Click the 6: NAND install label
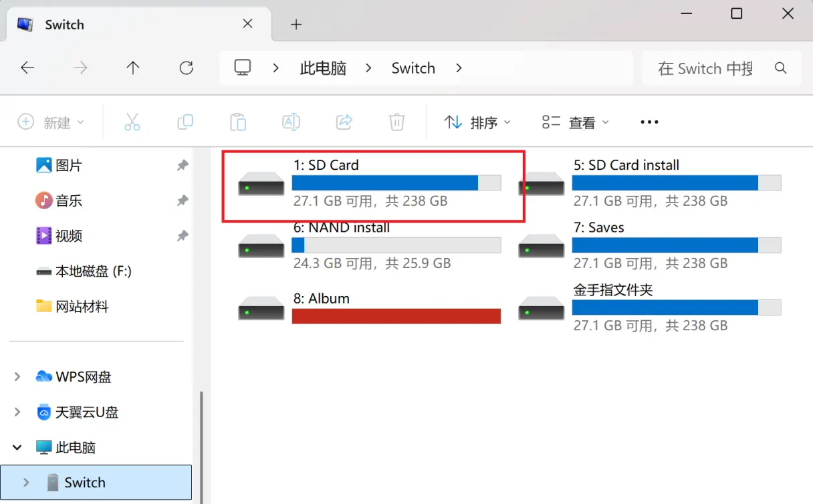 (341, 227)
